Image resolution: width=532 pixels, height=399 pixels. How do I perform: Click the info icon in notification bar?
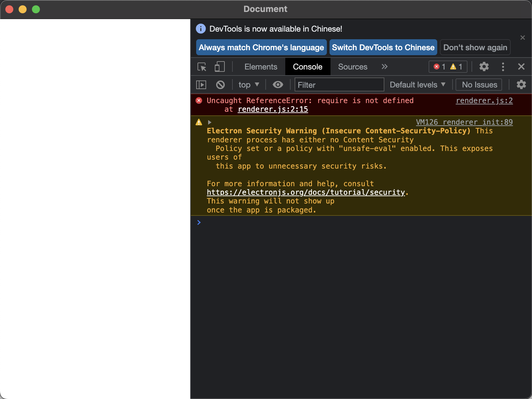200,29
